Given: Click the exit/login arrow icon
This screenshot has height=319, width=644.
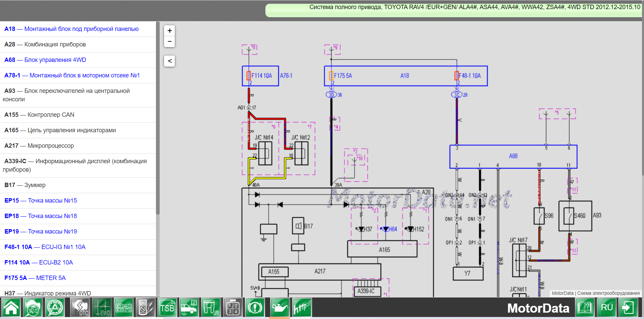Looking at the screenshot, I should tap(628, 307).
